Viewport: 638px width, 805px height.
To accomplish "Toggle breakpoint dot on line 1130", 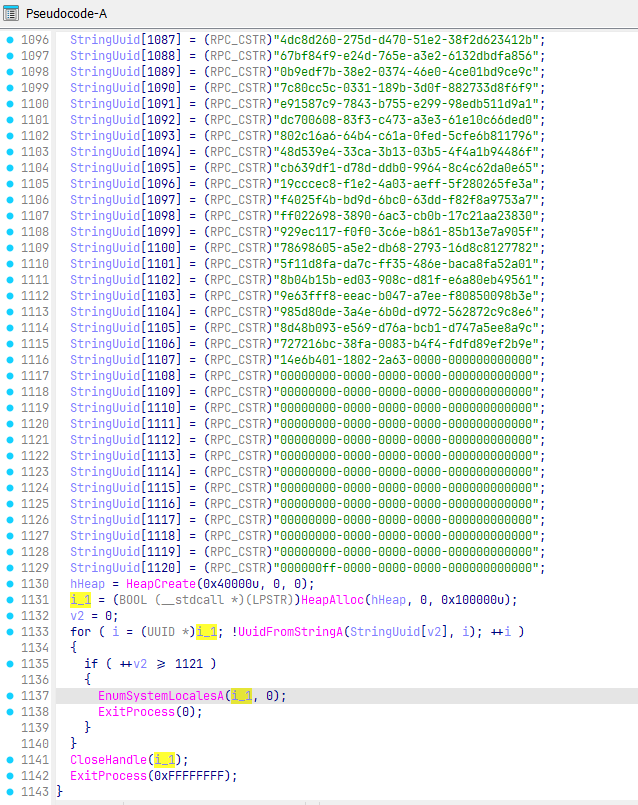I will 9,584.
